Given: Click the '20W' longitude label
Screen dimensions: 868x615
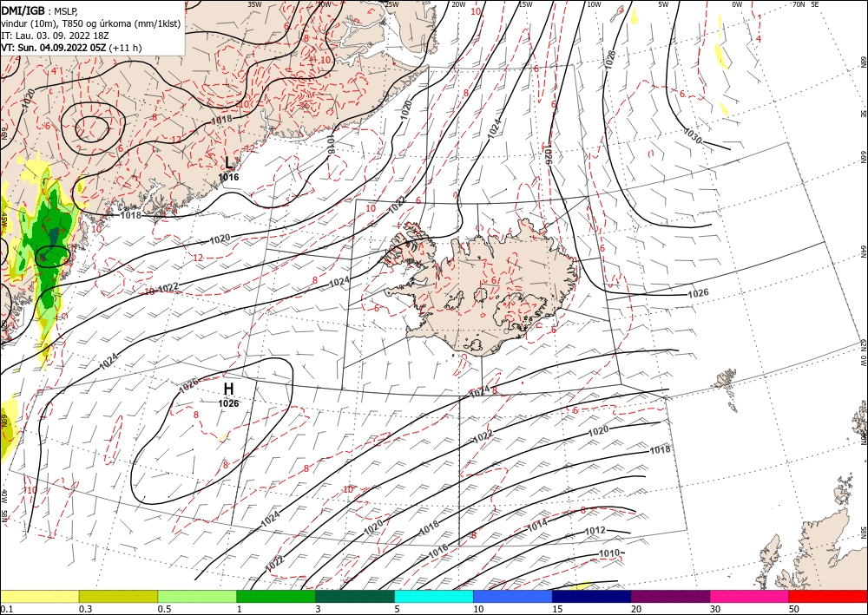Looking at the screenshot, I should point(458,4).
